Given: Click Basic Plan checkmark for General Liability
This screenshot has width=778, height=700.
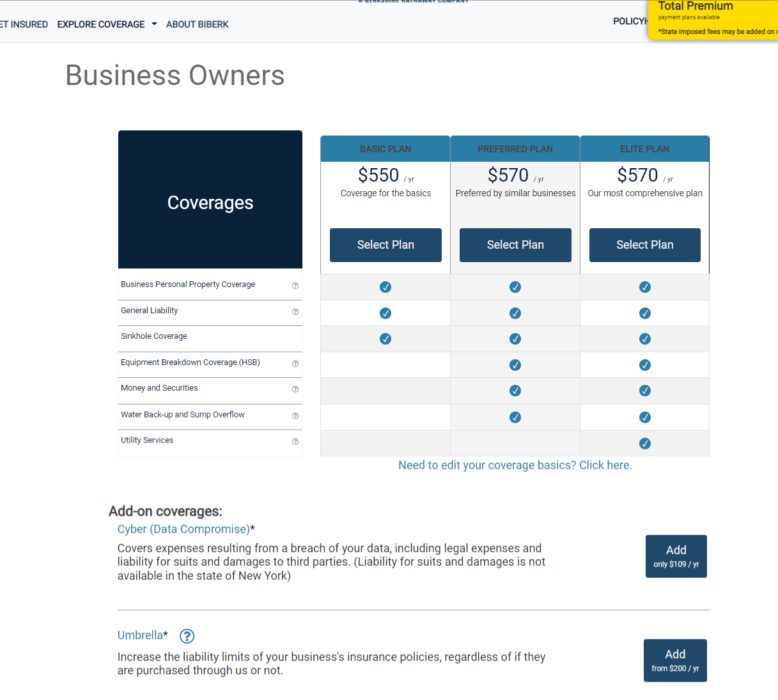Looking at the screenshot, I should 385,313.
